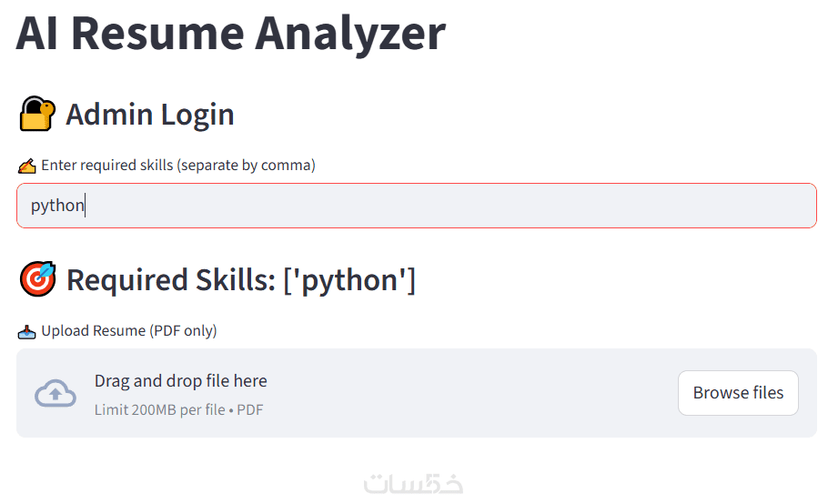Viewport: 828px width, 504px height.
Task: Click the "PDF" text in the upload limit hint
Action: click(250, 410)
